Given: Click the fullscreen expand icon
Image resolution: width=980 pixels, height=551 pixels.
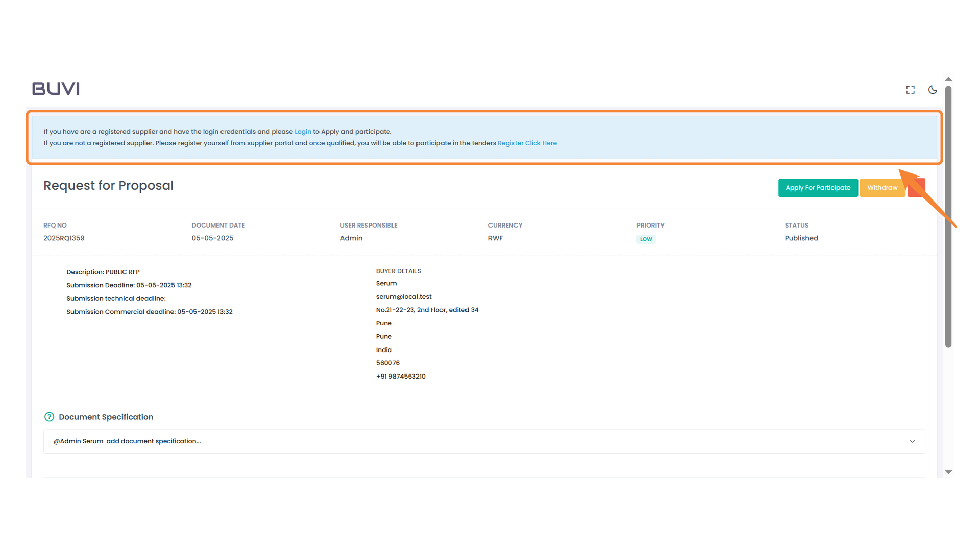Looking at the screenshot, I should pos(911,90).
